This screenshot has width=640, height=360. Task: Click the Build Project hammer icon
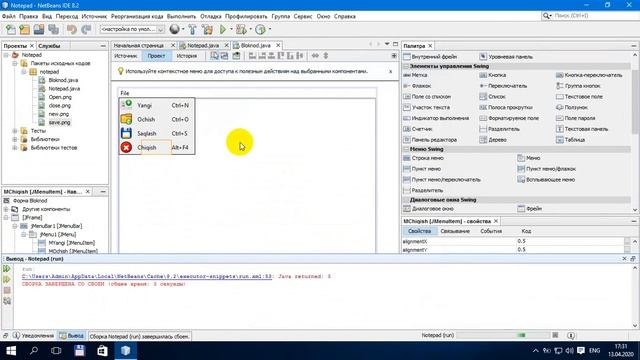click(192, 29)
